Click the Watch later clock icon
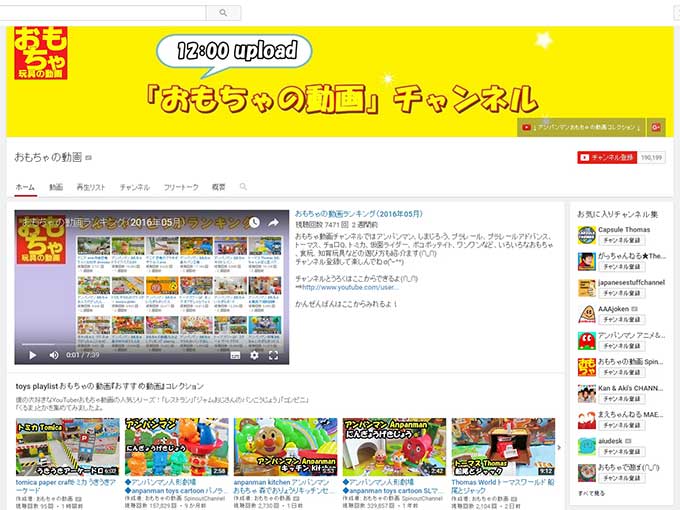The width and height of the screenshot is (680, 510). (254, 222)
